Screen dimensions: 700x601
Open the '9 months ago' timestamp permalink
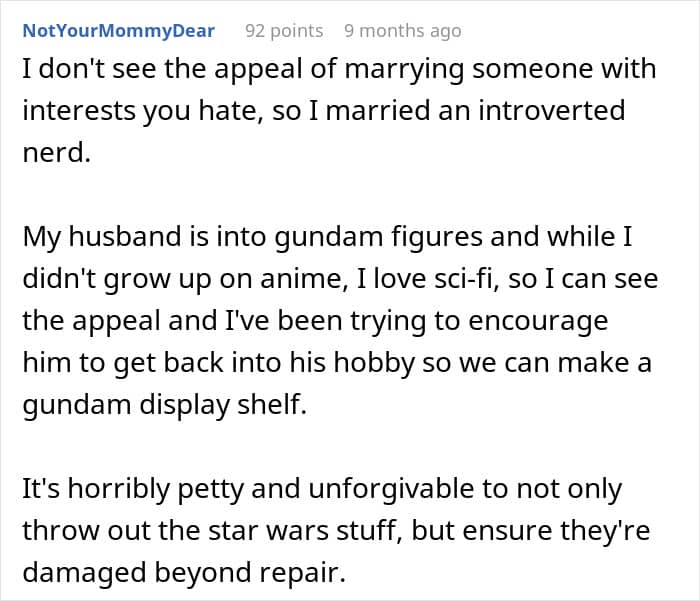point(402,31)
